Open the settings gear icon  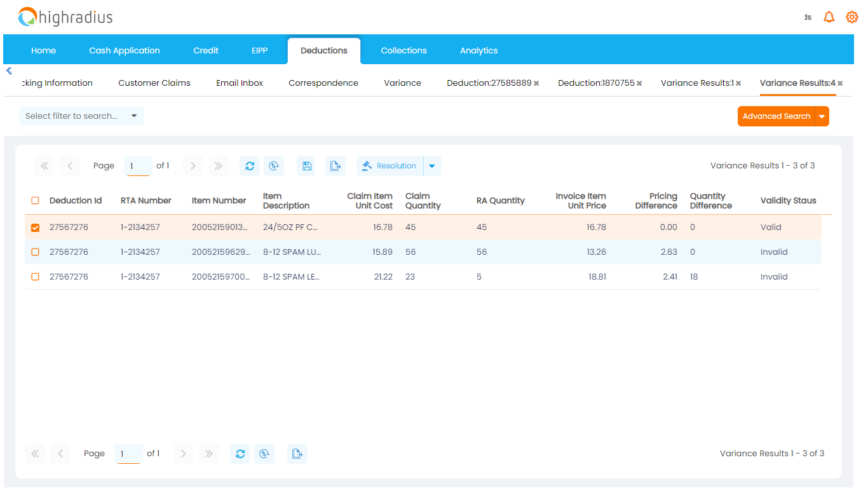click(851, 17)
